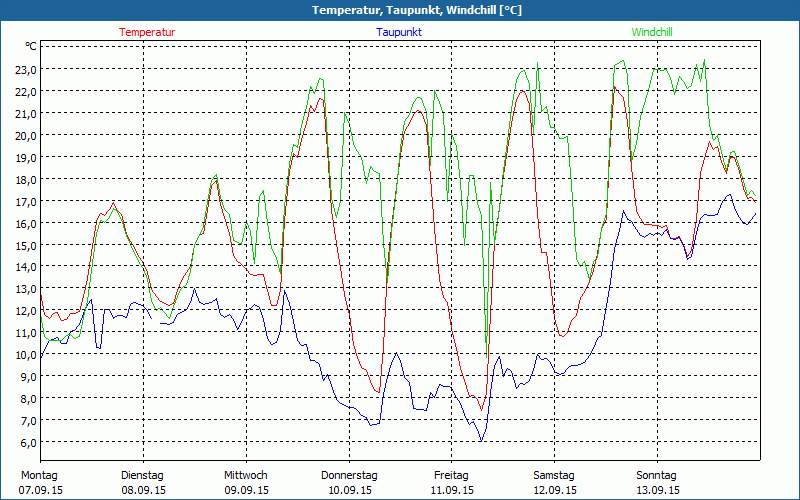Click the '22,0' y-axis value

[x=26, y=92]
